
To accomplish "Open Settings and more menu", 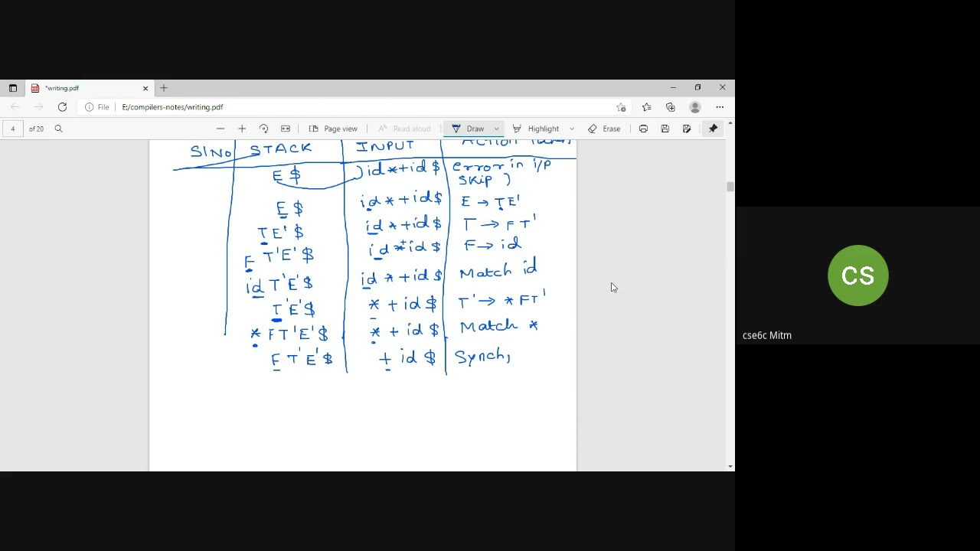I will pyautogui.click(x=720, y=107).
